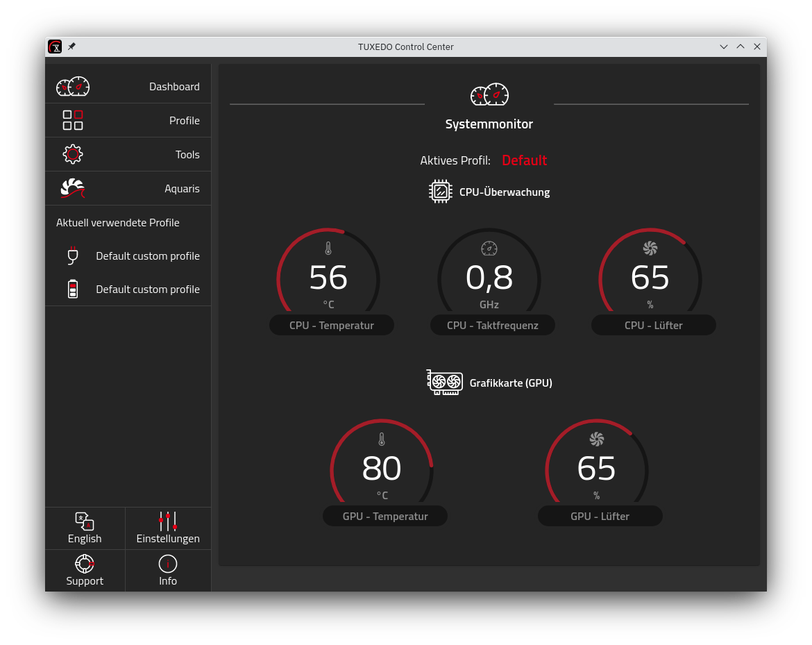Click the CPU frequency value 0,8
The width and height of the screenshot is (812, 645).
pos(489,278)
